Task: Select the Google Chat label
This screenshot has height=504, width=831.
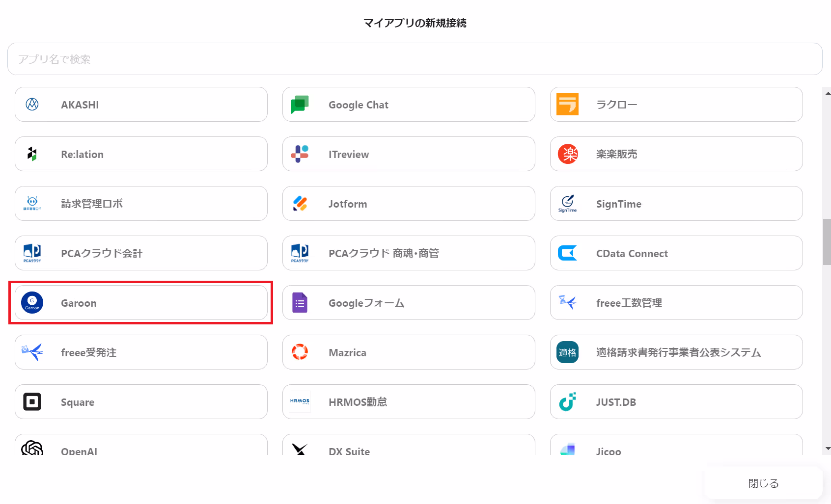Action: pyautogui.click(x=359, y=105)
